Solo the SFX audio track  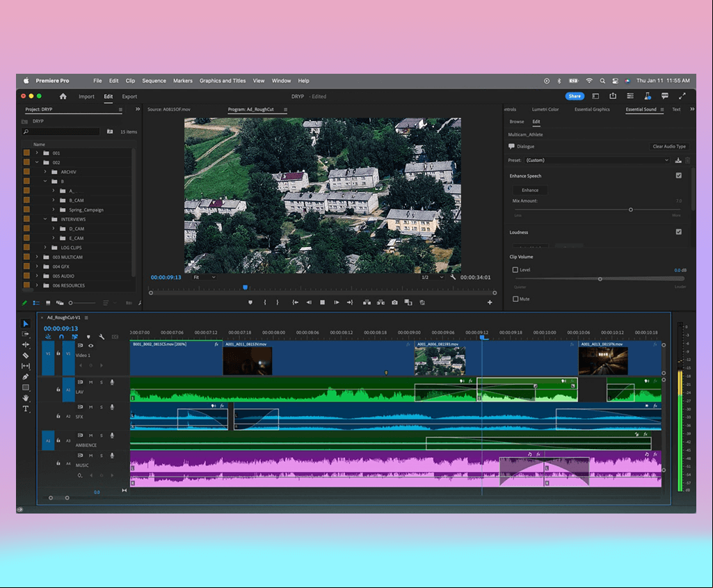[x=102, y=407]
